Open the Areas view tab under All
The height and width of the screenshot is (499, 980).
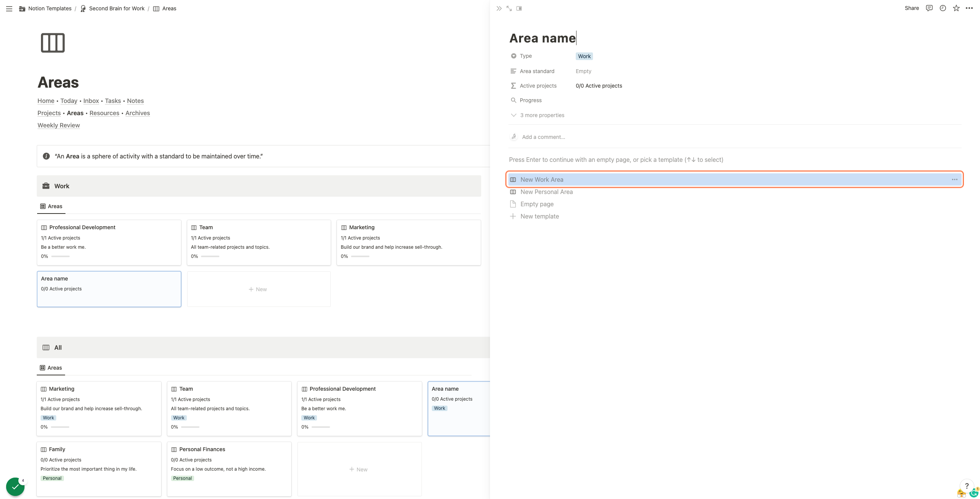click(x=51, y=368)
